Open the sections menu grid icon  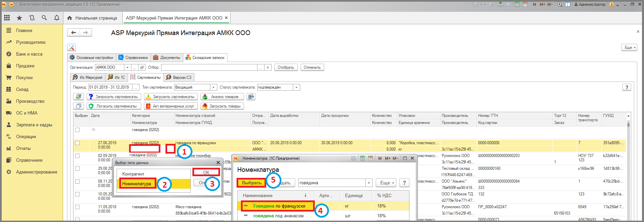7,18
